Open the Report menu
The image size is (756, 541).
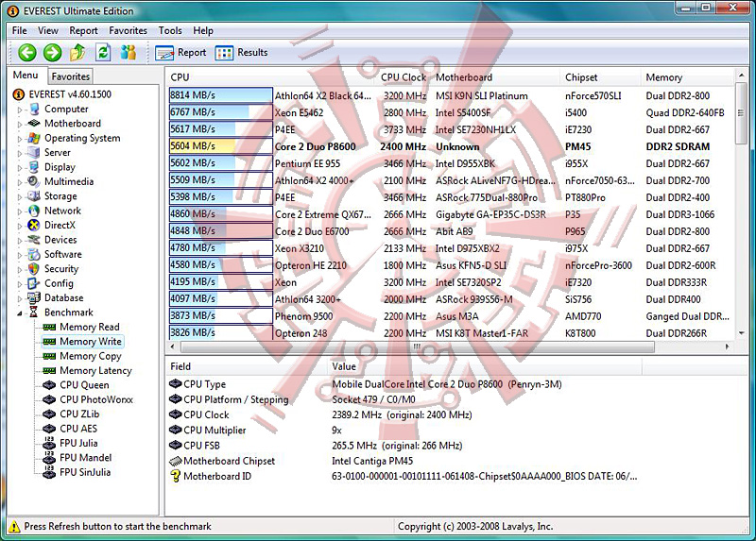pyautogui.click(x=83, y=30)
